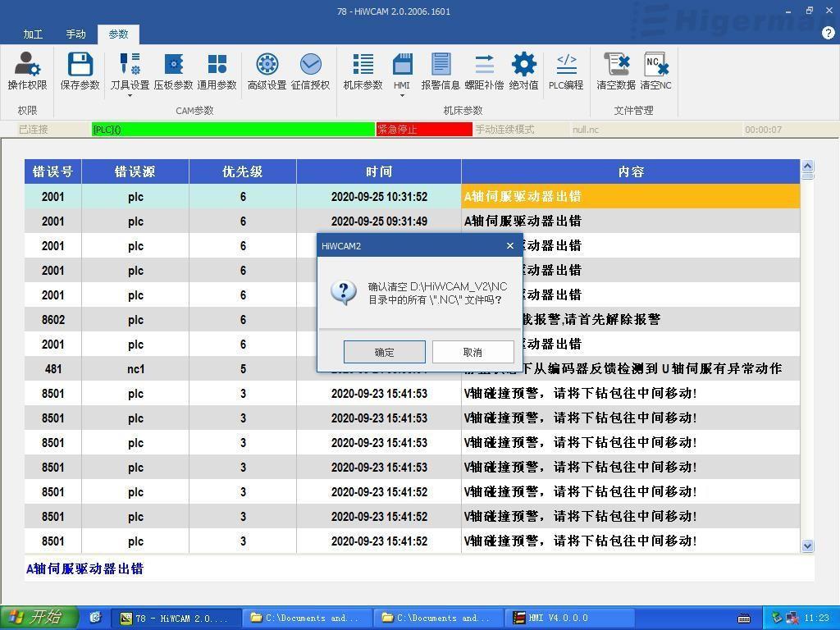Click green [PLC]() status bar

coord(233,129)
